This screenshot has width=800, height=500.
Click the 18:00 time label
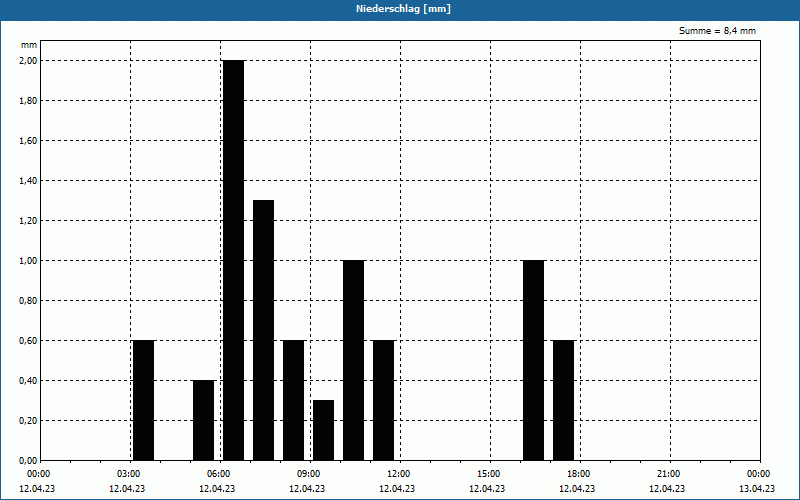(579, 474)
